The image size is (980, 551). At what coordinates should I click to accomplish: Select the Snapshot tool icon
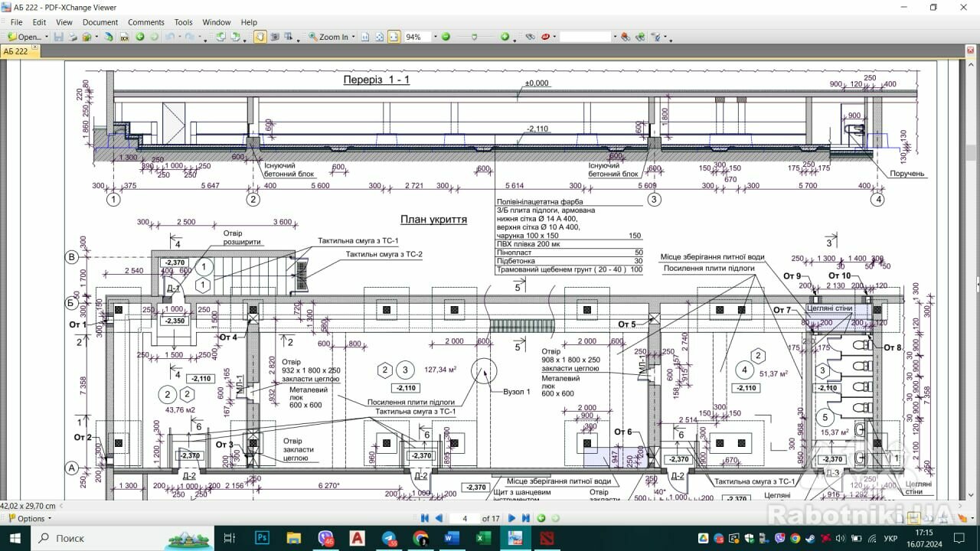275,37
